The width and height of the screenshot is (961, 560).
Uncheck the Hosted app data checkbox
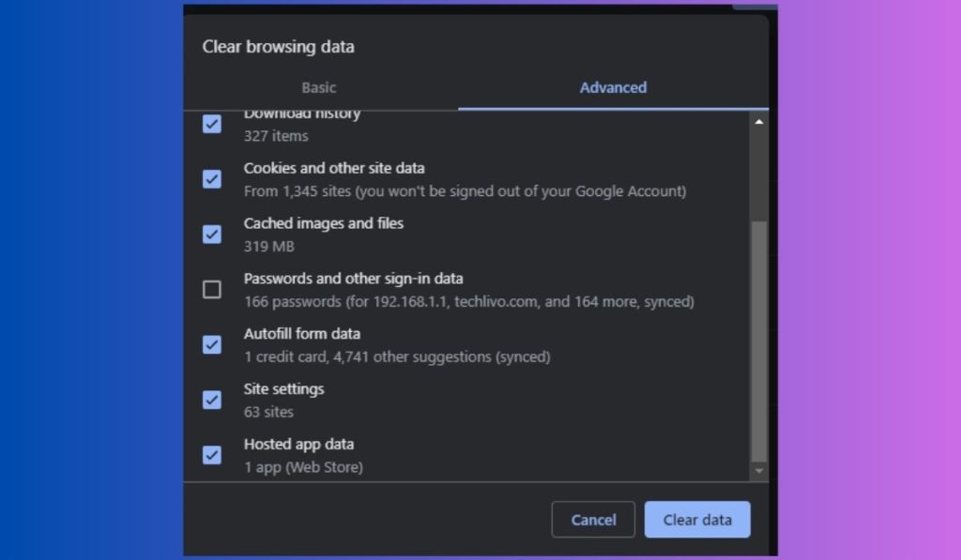pyautogui.click(x=212, y=455)
